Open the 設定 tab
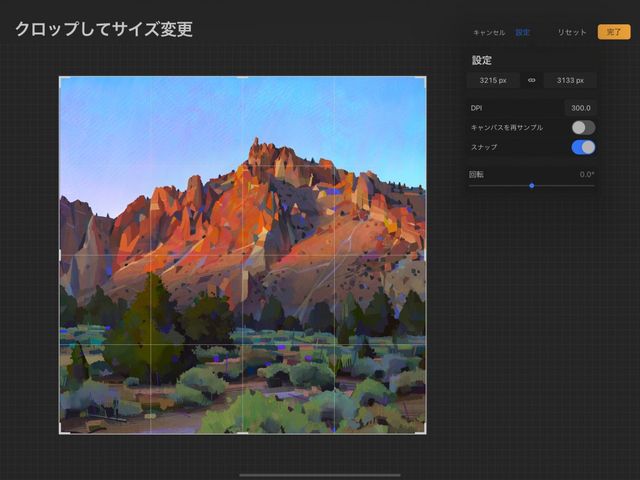 tap(522, 32)
